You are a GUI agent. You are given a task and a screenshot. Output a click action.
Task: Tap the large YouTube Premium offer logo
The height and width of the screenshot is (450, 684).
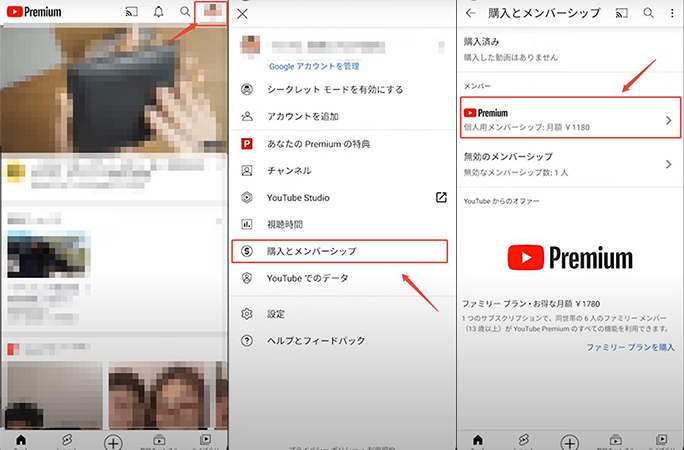(570, 257)
